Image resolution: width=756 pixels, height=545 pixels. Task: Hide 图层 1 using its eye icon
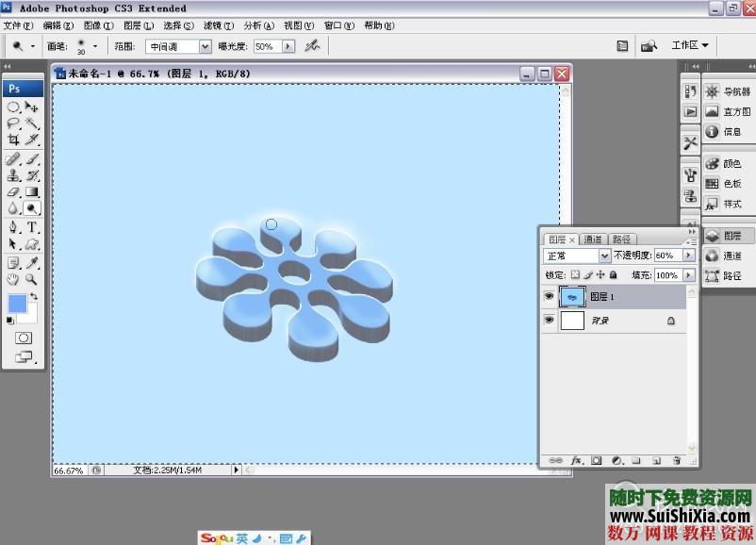coord(550,296)
